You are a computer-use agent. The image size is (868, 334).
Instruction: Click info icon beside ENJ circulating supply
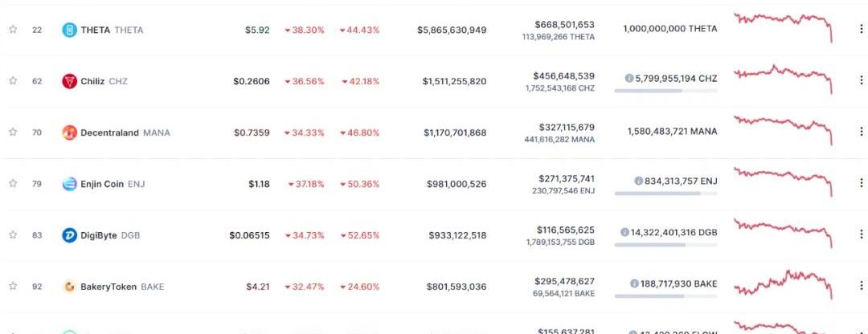[x=638, y=181]
